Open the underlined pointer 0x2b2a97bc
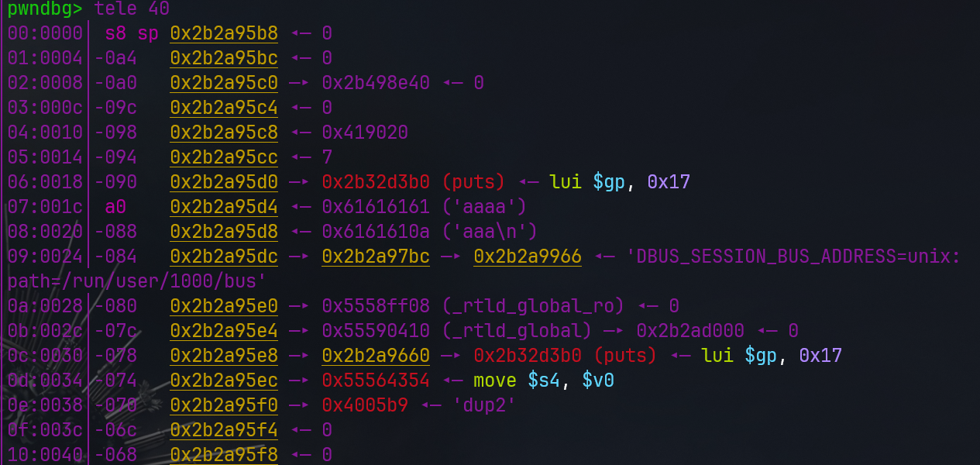 click(x=376, y=257)
